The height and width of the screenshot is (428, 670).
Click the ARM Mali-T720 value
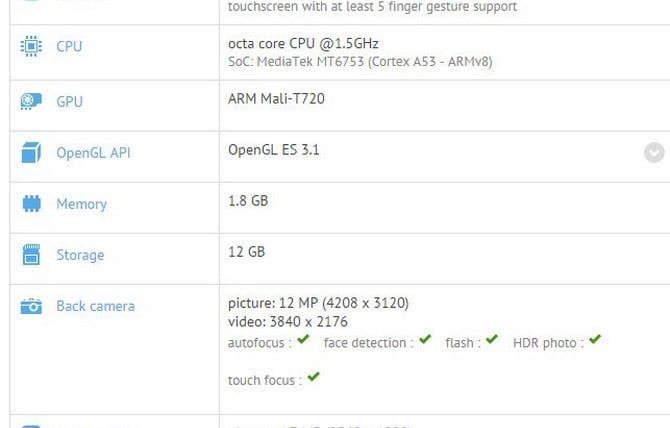(276, 98)
